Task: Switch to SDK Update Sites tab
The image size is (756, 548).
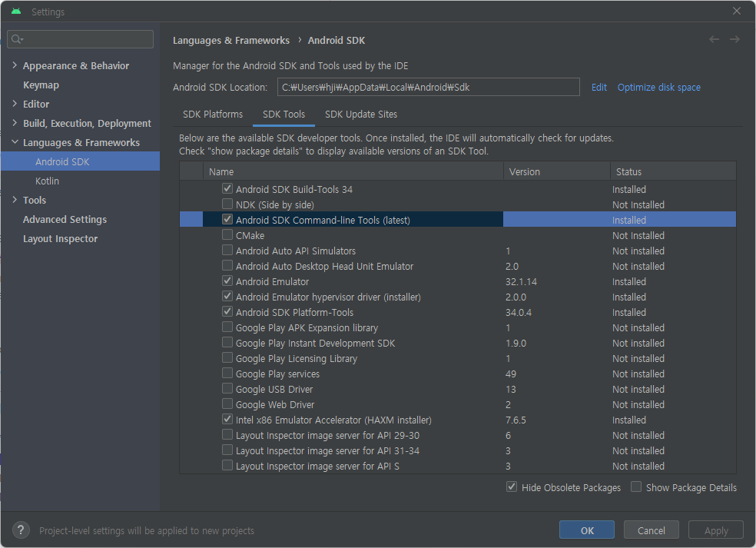Action: (361, 115)
